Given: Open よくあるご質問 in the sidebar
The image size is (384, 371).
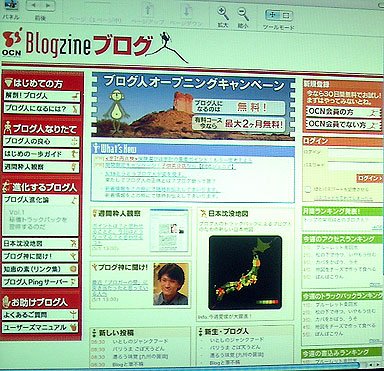Looking at the screenshot, I should click(40, 315).
